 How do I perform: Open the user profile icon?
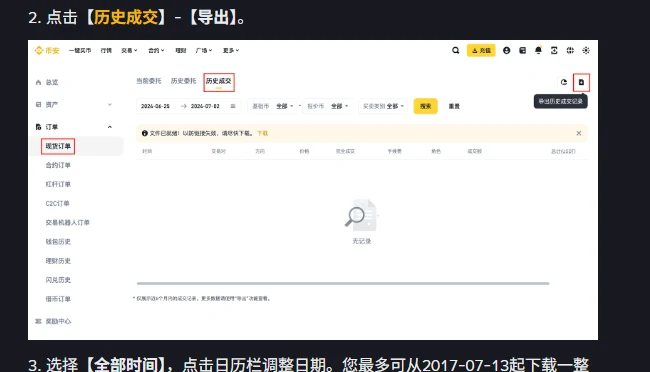[x=507, y=50]
